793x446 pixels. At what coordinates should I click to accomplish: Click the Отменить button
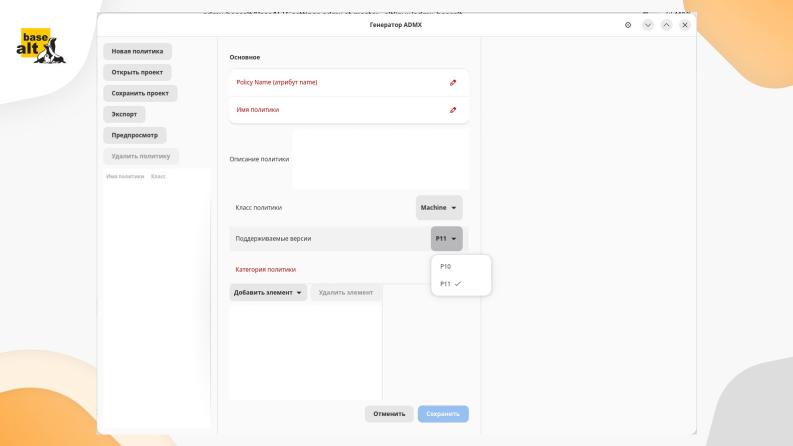click(389, 414)
